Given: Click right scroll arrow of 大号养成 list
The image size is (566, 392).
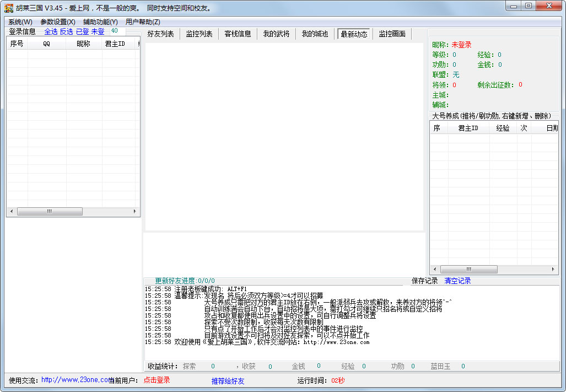Looking at the screenshot, I should click(x=553, y=269).
